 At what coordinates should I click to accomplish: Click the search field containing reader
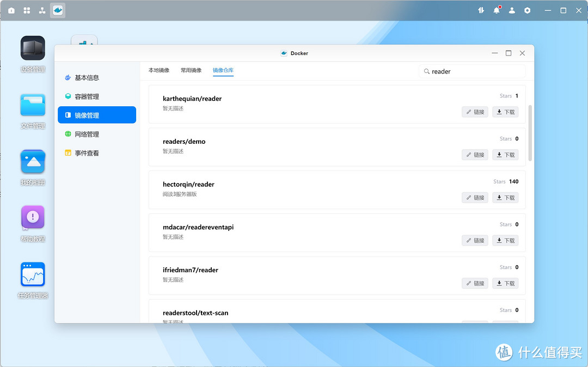(x=472, y=71)
